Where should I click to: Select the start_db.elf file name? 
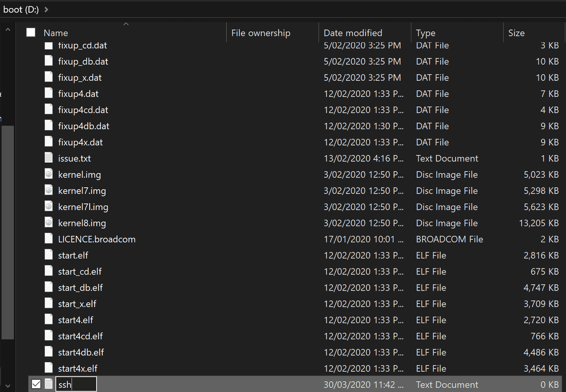(x=80, y=288)
